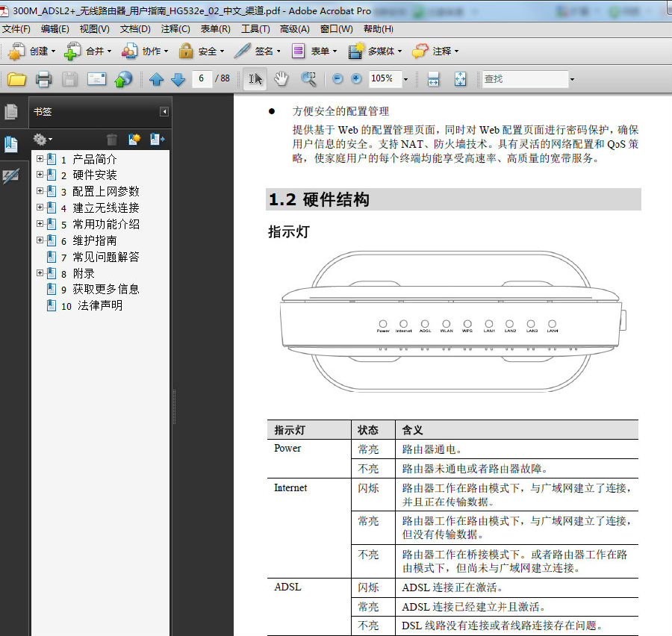Open the find options dropdown arrow
Screen dimensions: 672x636
[x=572, y=79]
